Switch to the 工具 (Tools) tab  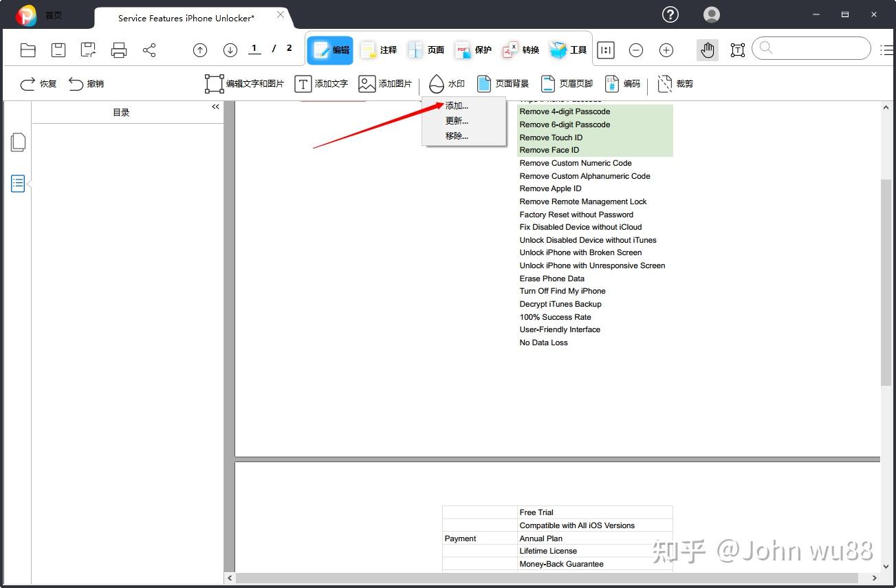click(x=568, y=50)
